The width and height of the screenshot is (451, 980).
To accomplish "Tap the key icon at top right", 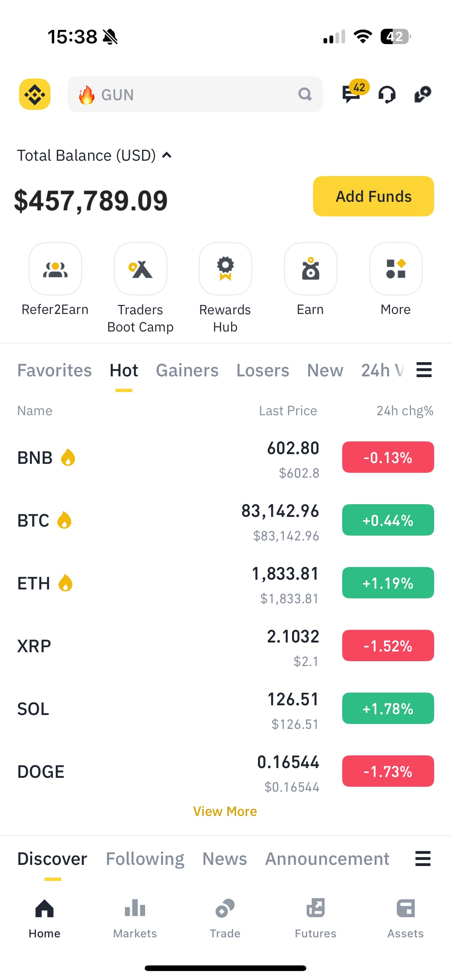I will pyautogui.click(x=423, y=94).
